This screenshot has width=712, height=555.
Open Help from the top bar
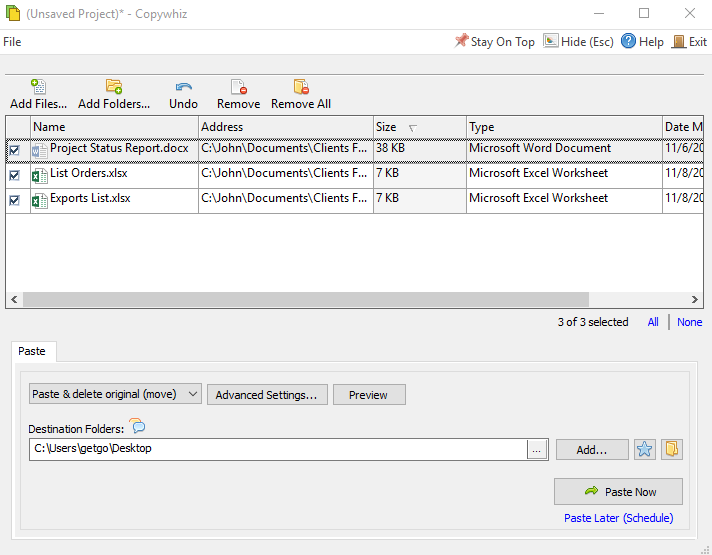[x=642, y=41]
